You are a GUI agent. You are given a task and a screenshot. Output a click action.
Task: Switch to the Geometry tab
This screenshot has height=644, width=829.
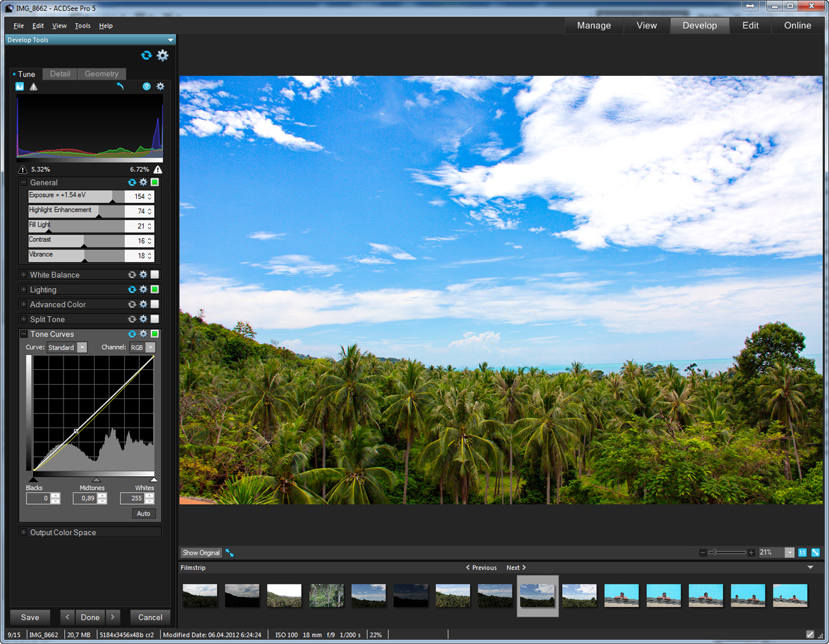point(101,74)
